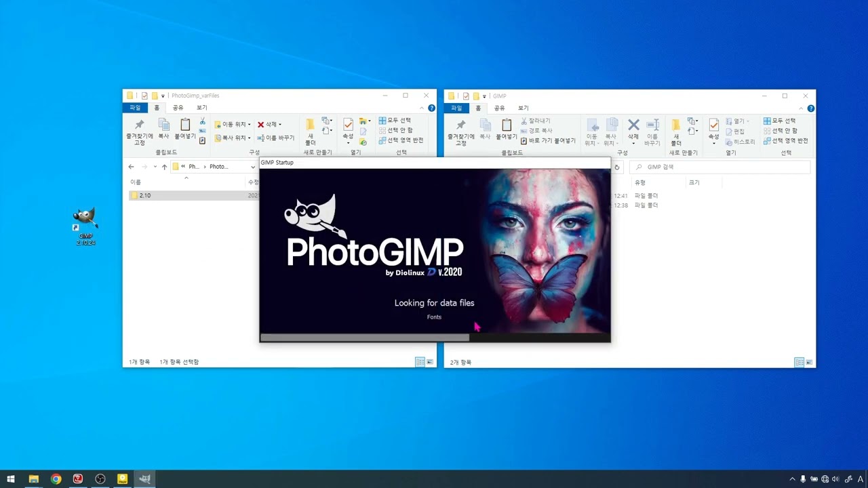Go back in PhotoGimp_varFiles window navigation
868x488 pixels.
pyautogui.click(x=131, y=167)
